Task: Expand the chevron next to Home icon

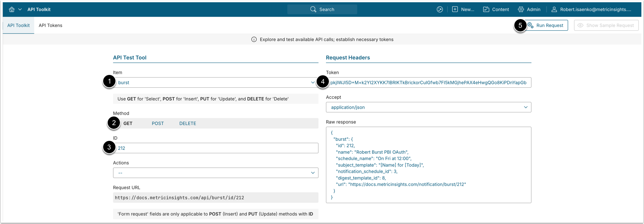Action: pyautogui.click(x=20, y=9)
